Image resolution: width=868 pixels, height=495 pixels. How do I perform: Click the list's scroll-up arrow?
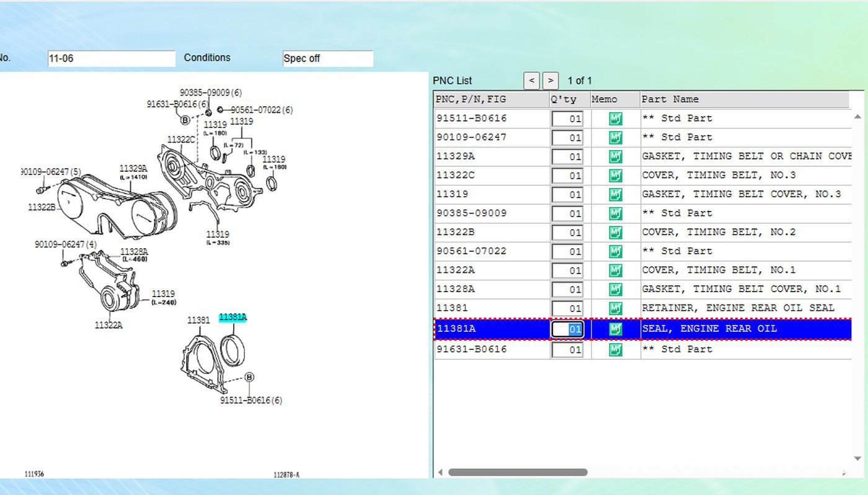click(858, 117)
